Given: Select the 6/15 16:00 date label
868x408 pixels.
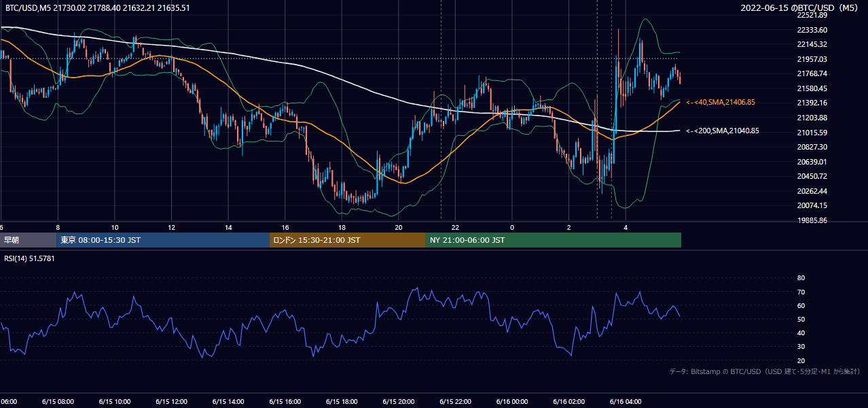Looking at the screenshot, I should click(x=285, y=401).
